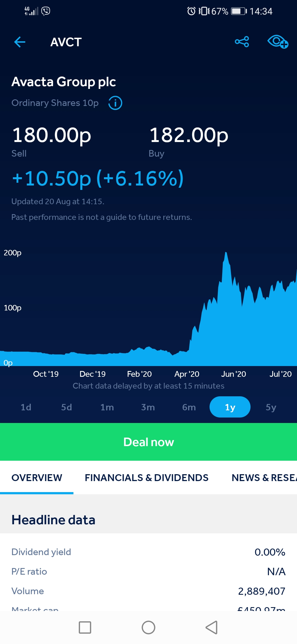Switch to Financials & Dividends tab
The width and height of the screenshot is (297, 644).
[147, 478]
